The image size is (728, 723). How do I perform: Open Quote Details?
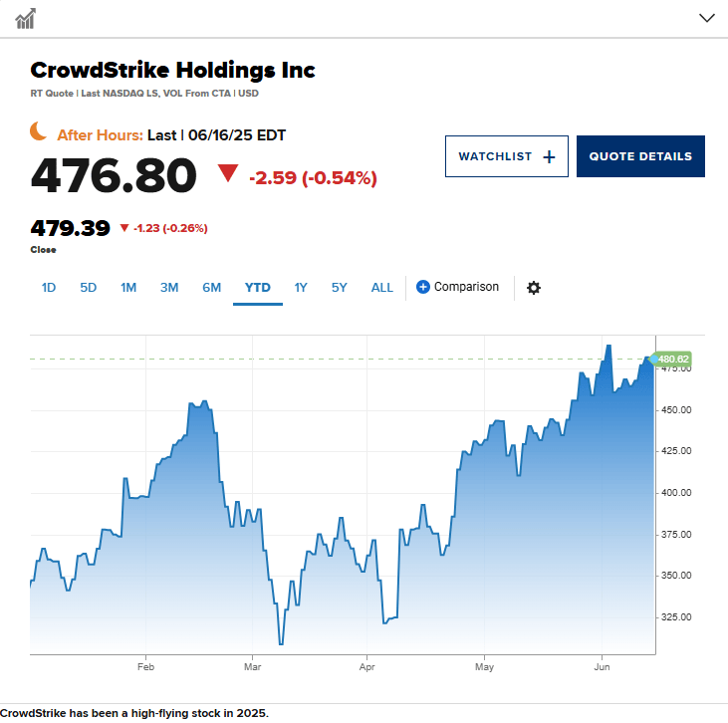(x=640, y=156)
